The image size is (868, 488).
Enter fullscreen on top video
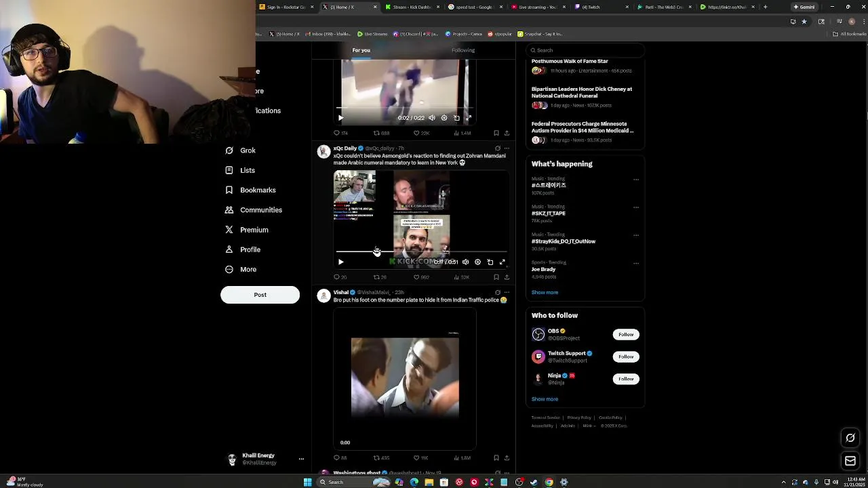point(468,118)
